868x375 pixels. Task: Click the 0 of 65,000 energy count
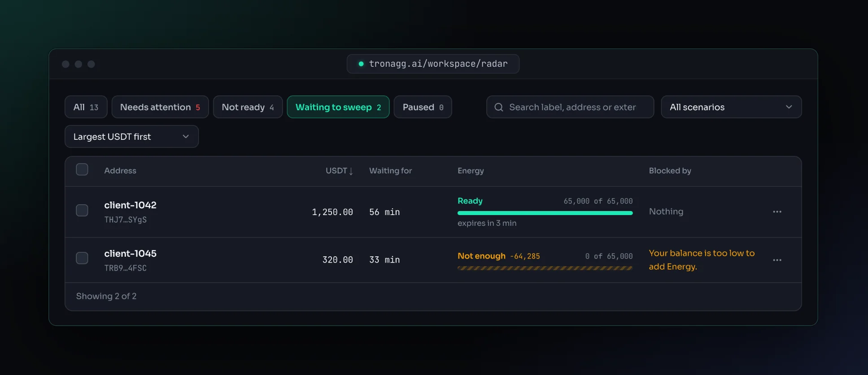coord(609,256)
